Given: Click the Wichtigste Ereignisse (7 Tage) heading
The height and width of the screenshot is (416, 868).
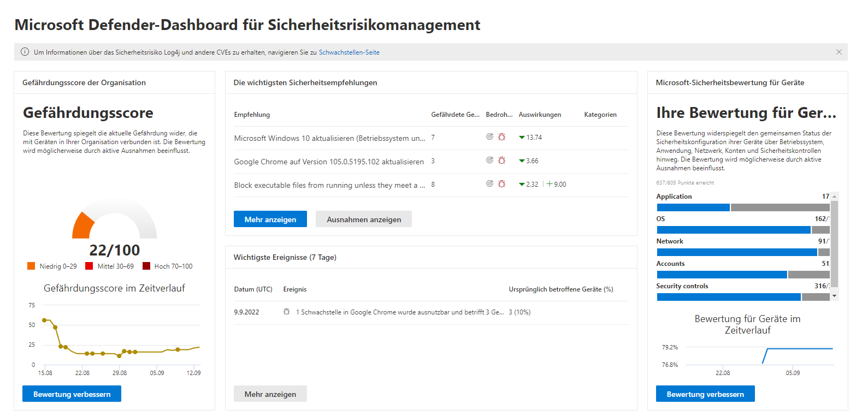Looking at the screenshot, I should [285, 257].
